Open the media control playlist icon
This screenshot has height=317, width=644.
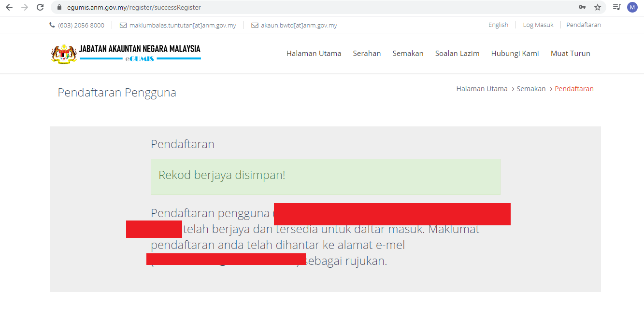coord(616,7)
